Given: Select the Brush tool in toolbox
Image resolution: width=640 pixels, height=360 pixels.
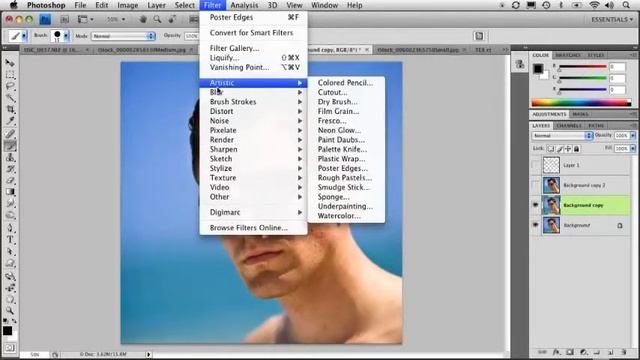Looking at the screenshot, I should [x=10, y=146].
